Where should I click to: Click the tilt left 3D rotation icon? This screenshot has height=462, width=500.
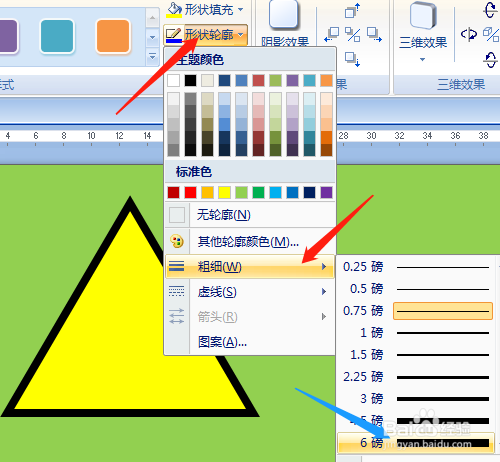(469, 34)
